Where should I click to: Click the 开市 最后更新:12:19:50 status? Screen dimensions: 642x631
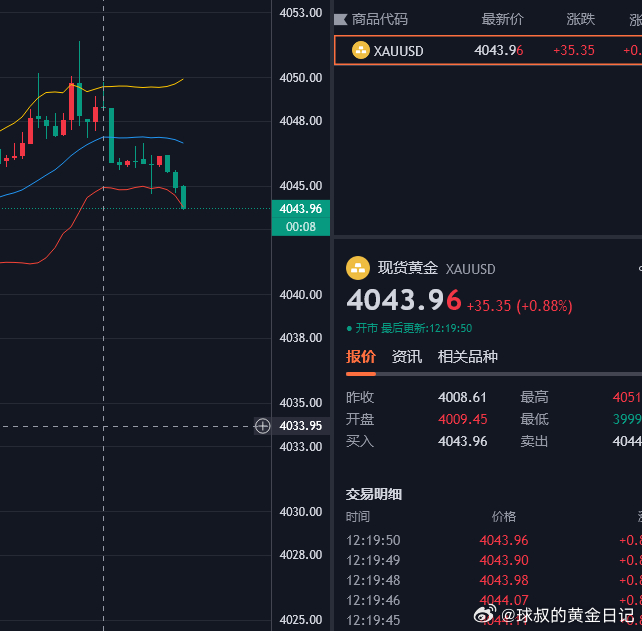pos(409,328)
